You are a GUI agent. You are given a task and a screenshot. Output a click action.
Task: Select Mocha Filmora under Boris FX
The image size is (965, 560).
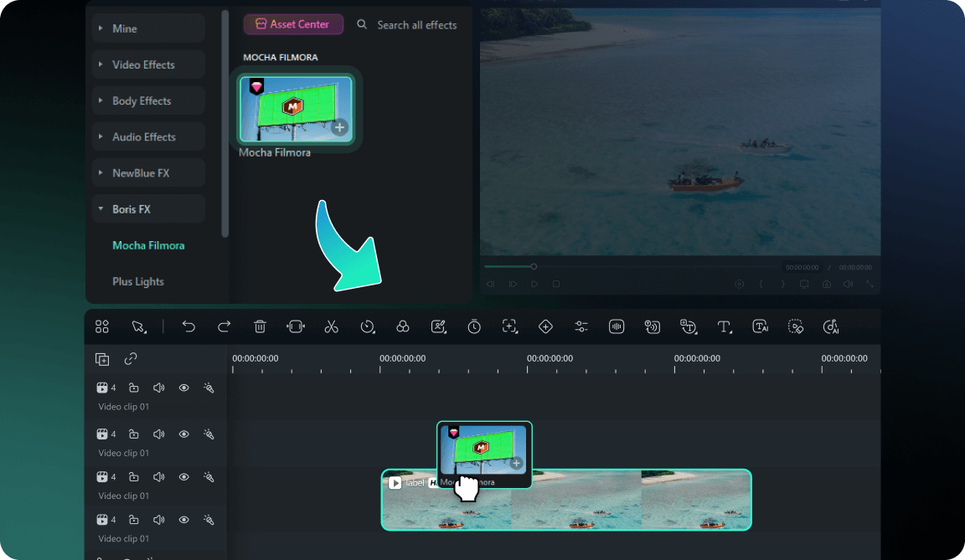point(148,245)
